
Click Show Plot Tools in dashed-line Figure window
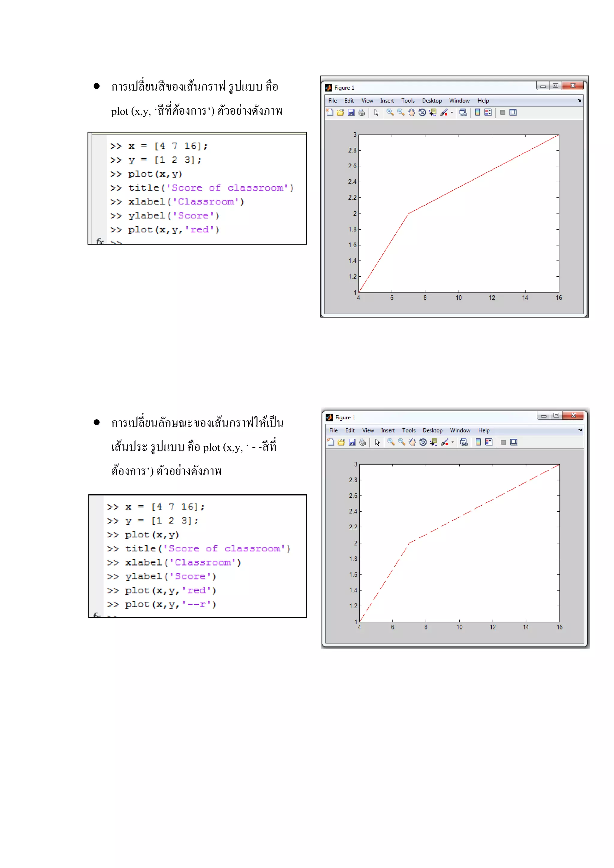pyautogui.click(x=514, y=442)
